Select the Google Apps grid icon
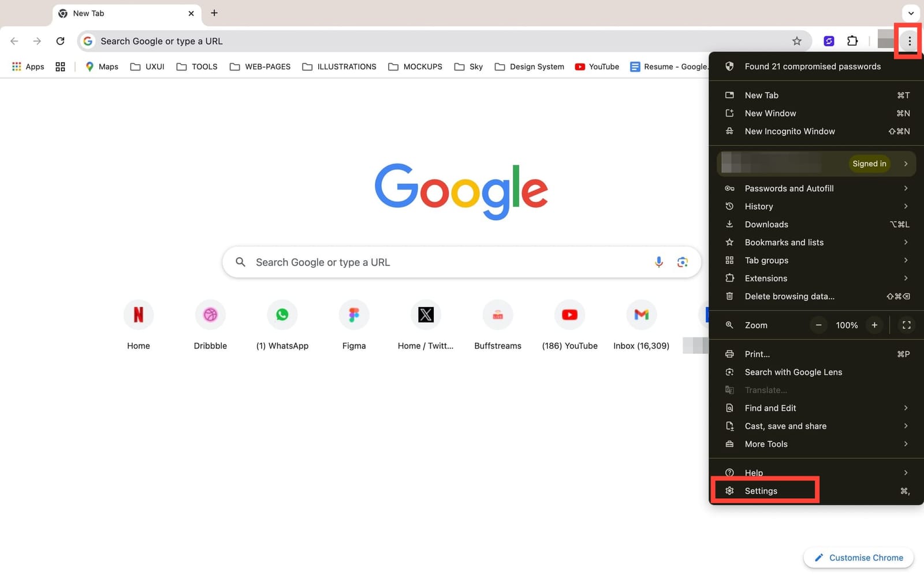The width and height of the screenshot is (924, 578). [16, 66]
